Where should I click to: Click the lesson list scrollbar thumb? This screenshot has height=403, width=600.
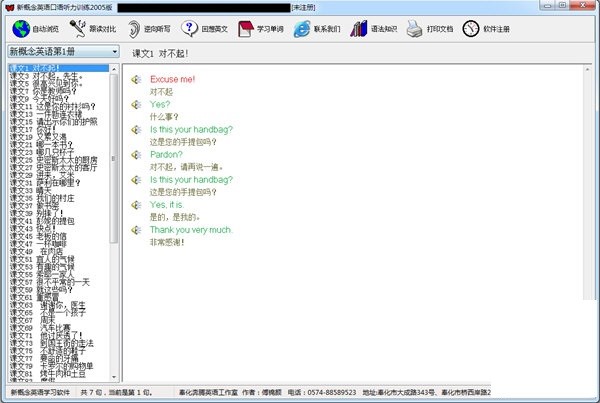point(114,158)
